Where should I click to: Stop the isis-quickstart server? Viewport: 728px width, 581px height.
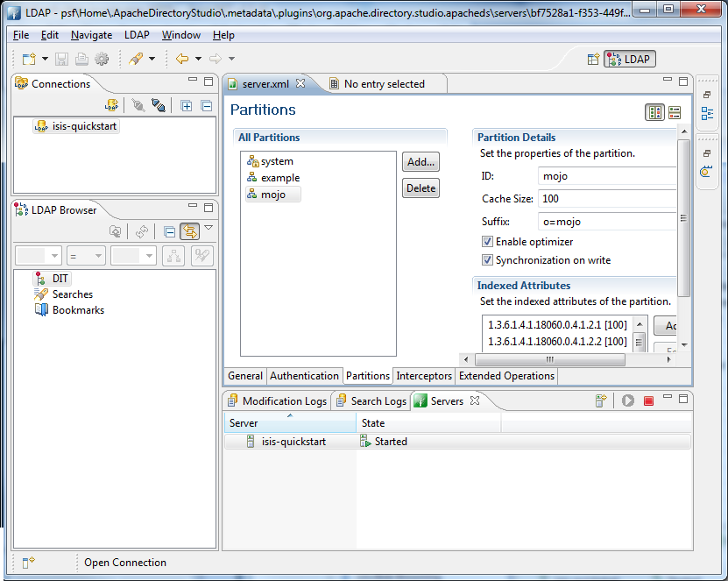[649, 400]
